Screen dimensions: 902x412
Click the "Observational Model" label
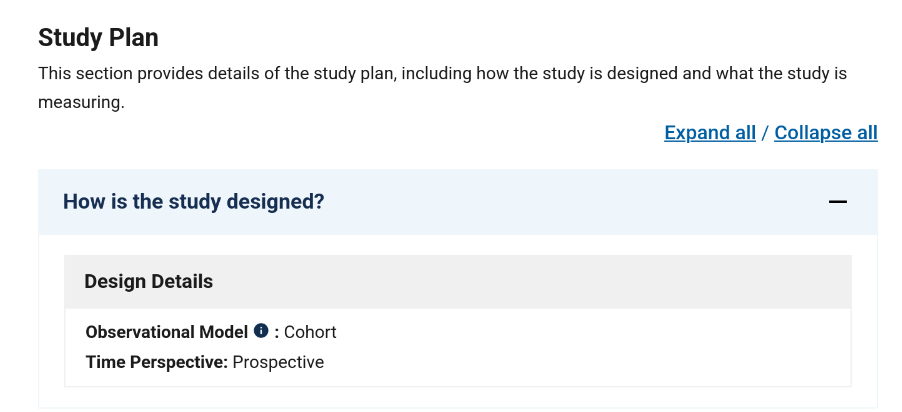pyautogui.click(x=166, y=332)
